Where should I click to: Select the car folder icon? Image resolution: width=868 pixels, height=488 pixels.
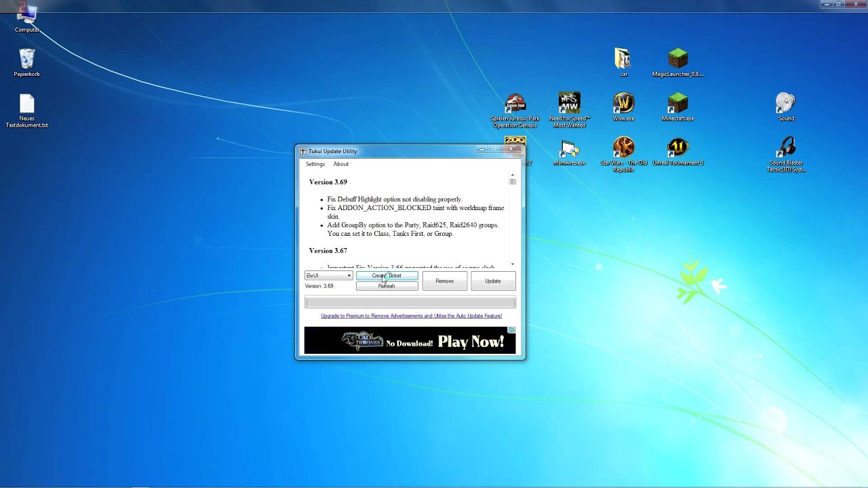623,62
